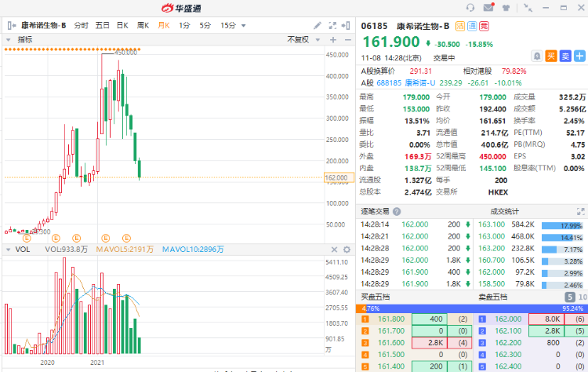This screenshot has width=588, height=372.
Task: Open the 不复权 adjustment dropdown
Action: (318, 40)
